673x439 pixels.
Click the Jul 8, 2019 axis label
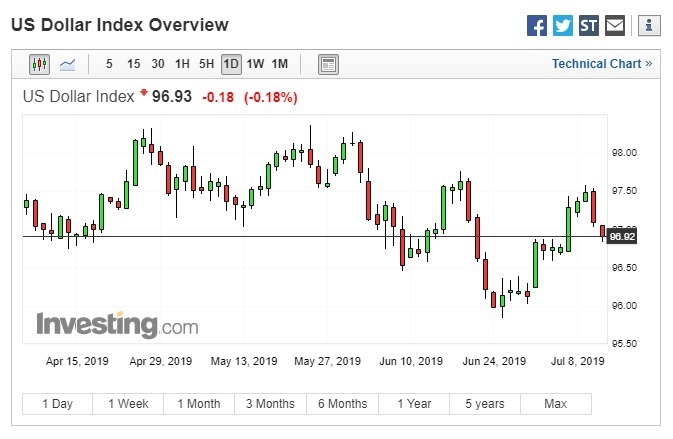click(x=577, y=361)
